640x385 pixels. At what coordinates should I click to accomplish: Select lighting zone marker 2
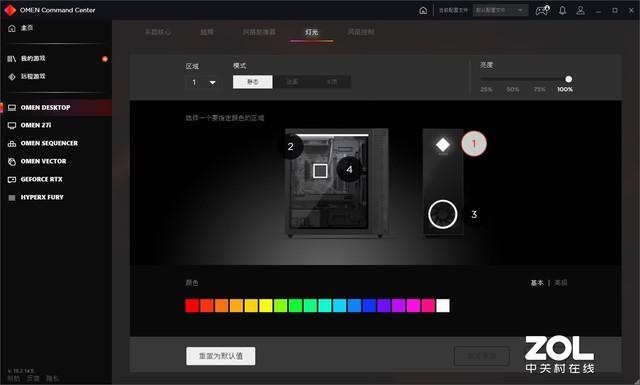pos(291,146)
